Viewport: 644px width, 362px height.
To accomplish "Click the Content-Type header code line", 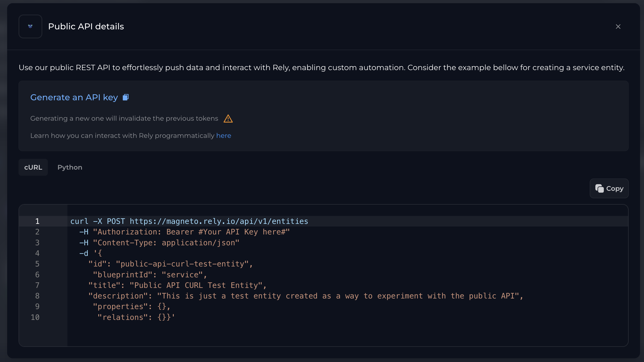I will coord(159,243).
